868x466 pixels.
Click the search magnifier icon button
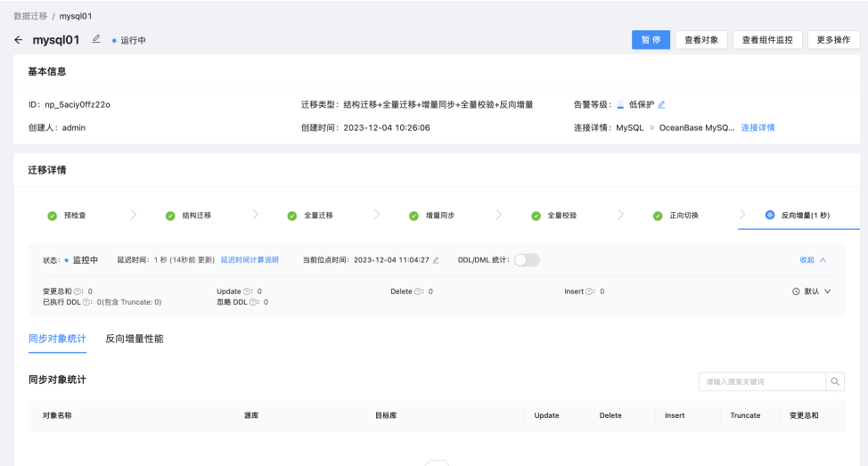coord(835,381)
